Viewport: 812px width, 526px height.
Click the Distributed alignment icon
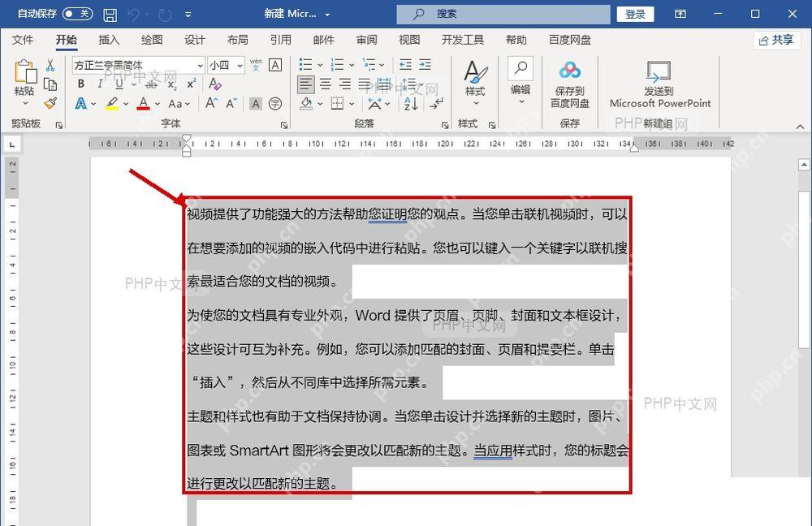(x=384, y=84)
